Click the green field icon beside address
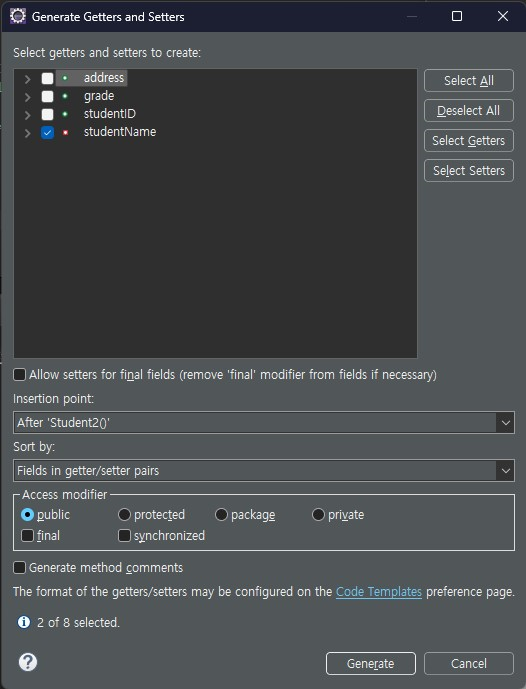Viewport: 526px width, 689px height. (65, 78)
